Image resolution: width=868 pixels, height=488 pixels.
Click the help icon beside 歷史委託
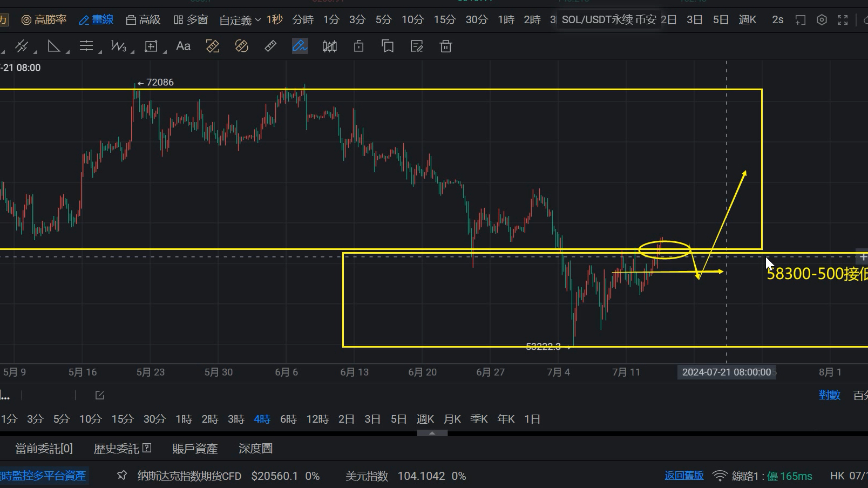(x=147, y=448)
